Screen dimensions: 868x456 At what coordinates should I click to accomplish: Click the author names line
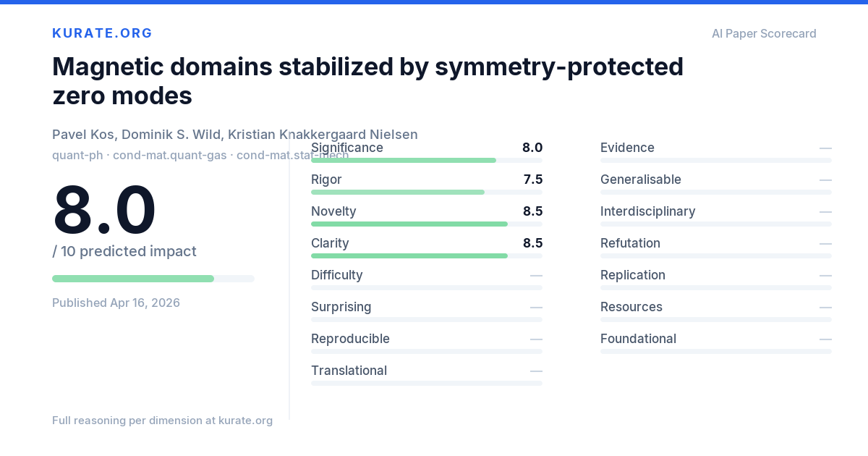235,135
